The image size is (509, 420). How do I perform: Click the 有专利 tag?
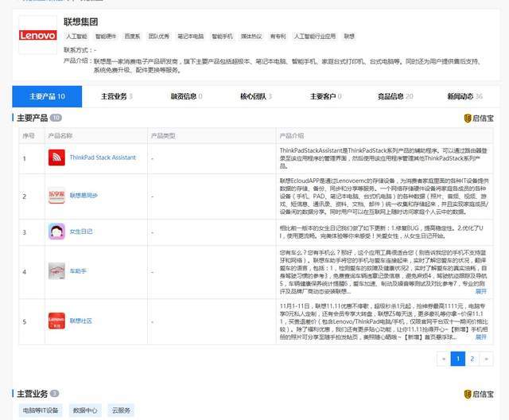coord(278,37)
